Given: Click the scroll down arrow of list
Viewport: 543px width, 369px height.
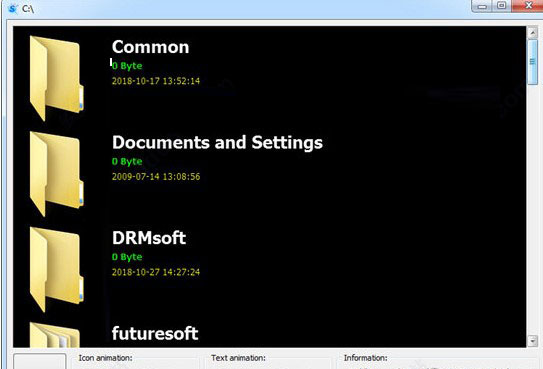Looking at the screenshot, I should [x=532, y=341].
